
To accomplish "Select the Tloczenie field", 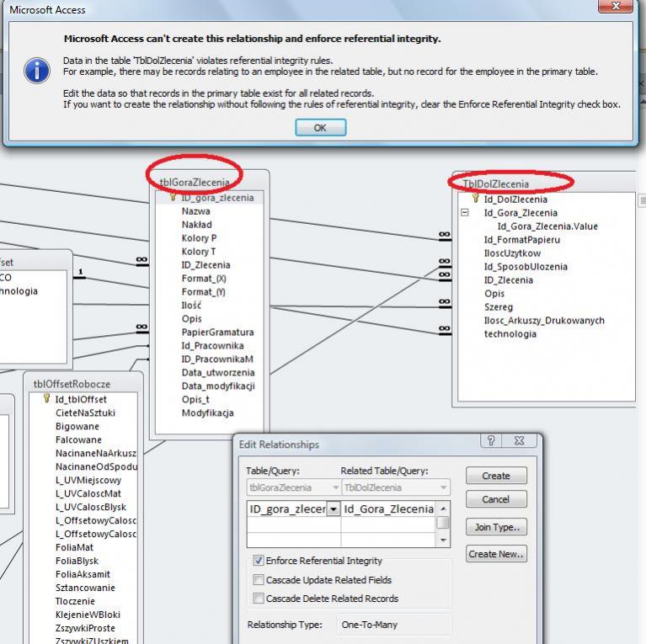I will [x=75, y=601].
